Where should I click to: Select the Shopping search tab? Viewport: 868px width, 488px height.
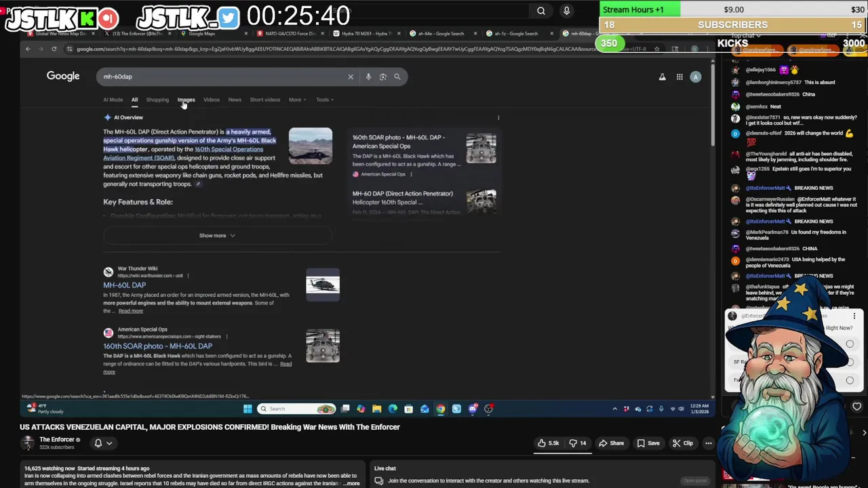[x=157, y=100]
